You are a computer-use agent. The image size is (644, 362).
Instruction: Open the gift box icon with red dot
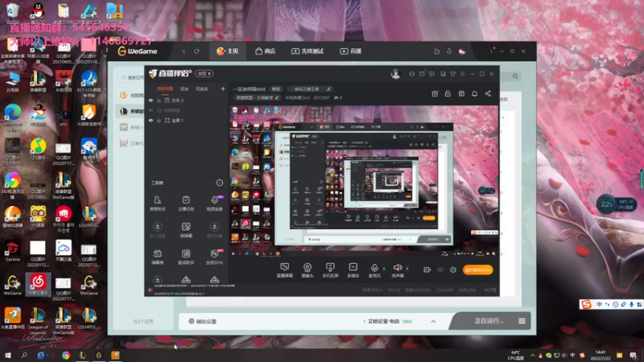point(435,93)
